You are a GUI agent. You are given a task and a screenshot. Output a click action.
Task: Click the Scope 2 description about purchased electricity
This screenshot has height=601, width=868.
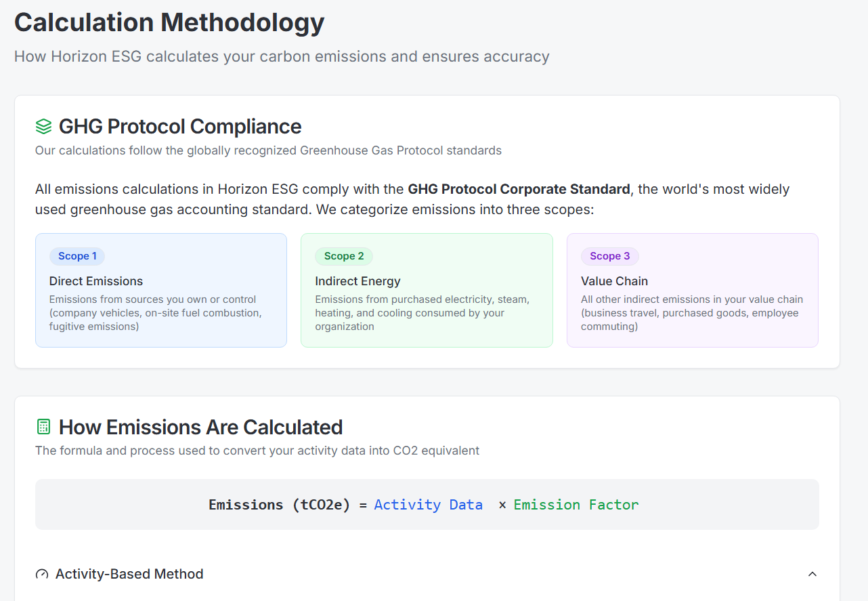[422, 313]
